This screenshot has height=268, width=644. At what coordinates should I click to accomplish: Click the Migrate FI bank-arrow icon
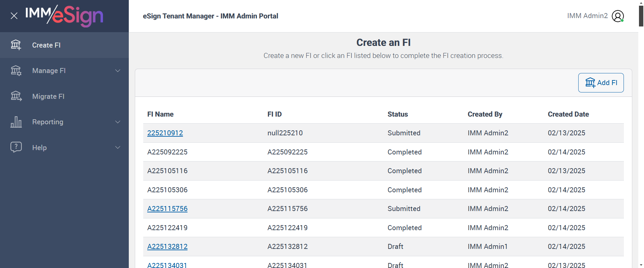click(x=16, y=96)
